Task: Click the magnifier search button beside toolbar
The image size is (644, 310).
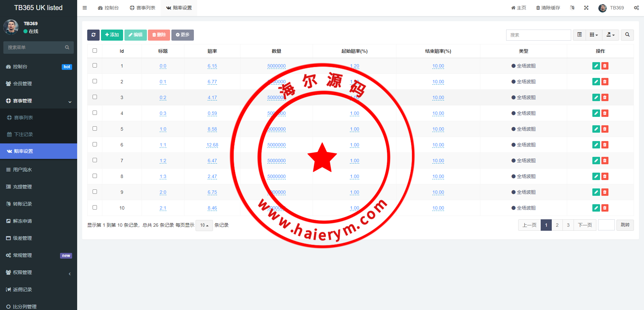Action: coord(627,35)
